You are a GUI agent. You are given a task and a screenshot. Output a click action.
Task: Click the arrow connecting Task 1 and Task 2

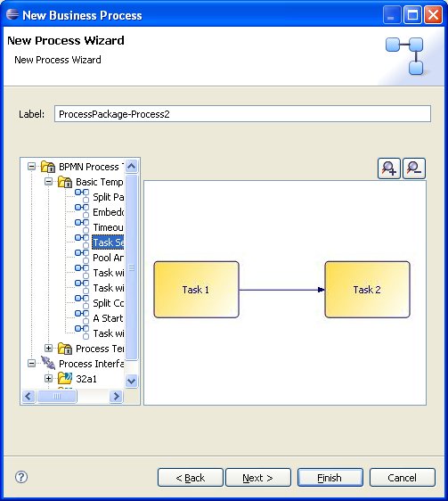pos(281,290)
